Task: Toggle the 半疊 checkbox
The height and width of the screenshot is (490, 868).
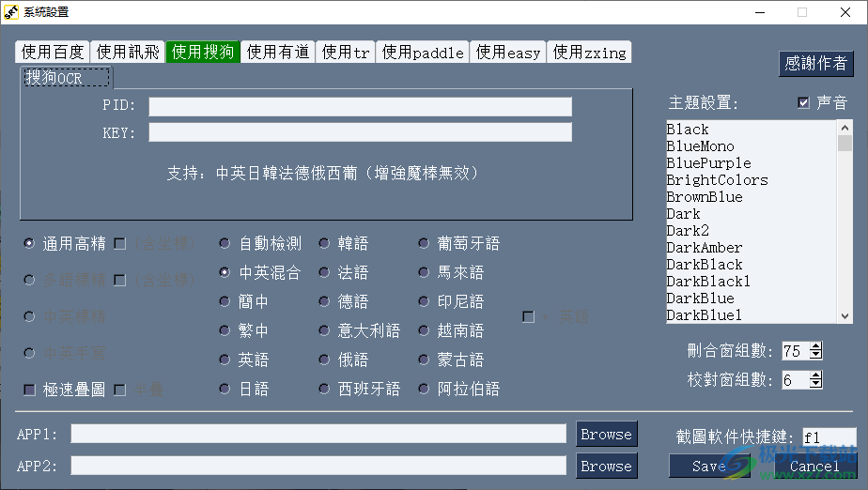Action: click(x=119, y=390)
